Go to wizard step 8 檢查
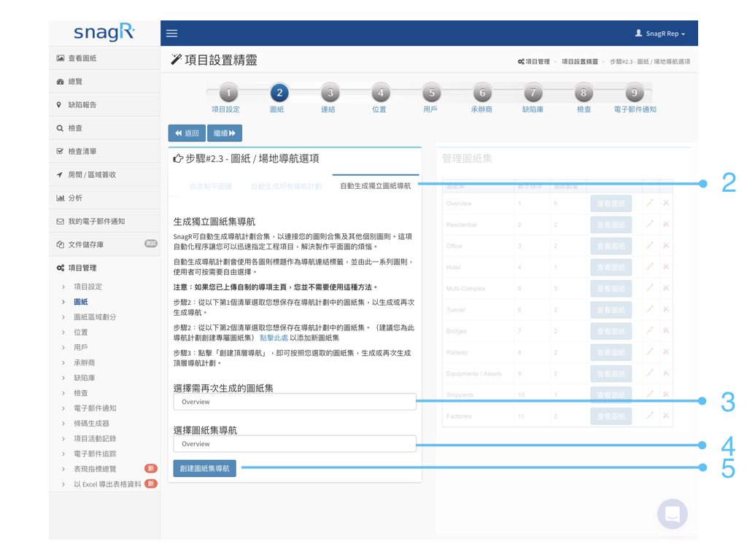Screen dimensions: 747x560 click(x=584, y=93)
